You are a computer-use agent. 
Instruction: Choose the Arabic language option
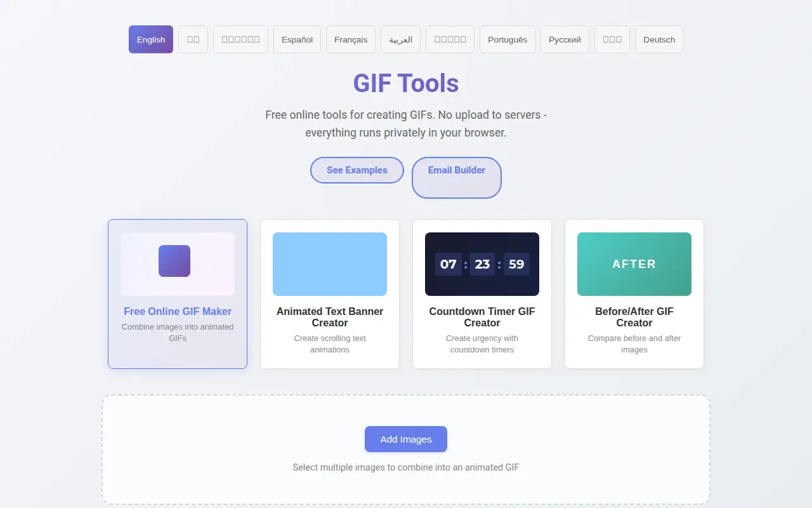pyautogui.click(x=401, y=39)
